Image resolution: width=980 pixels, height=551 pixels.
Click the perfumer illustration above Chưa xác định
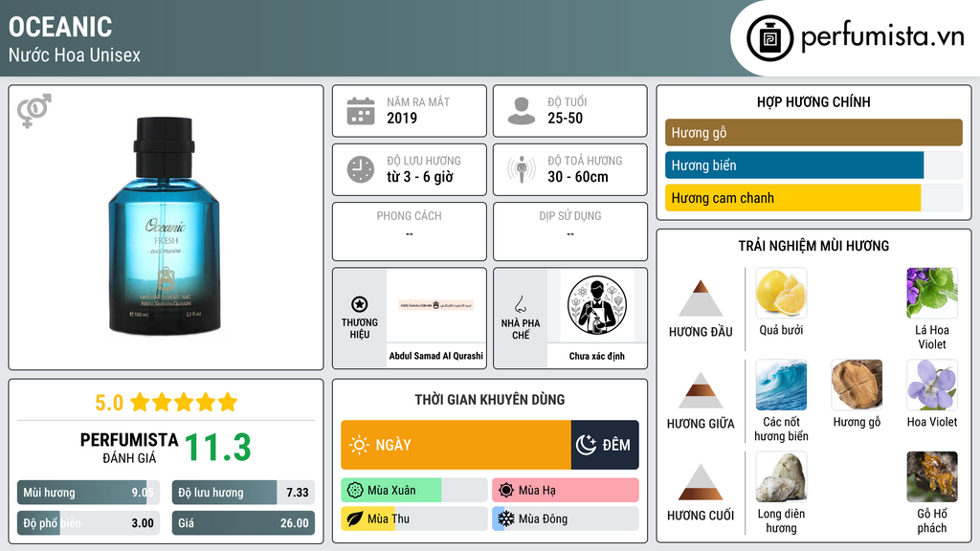597,305
